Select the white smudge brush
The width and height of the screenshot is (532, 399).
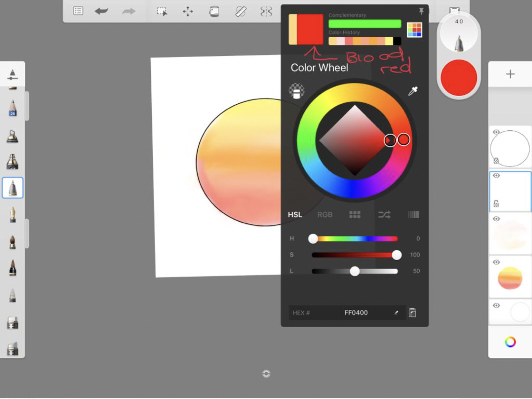coord(13,296)
